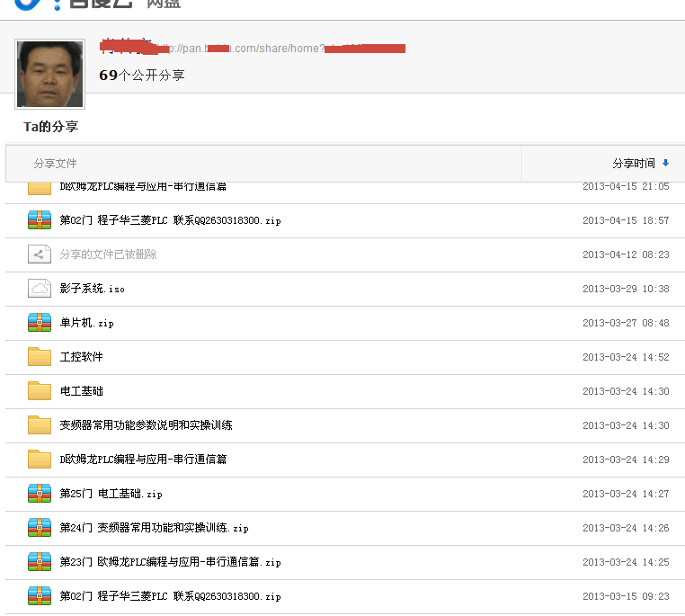The image size is (685, 616).
Task: Sort by the 分享时间 column header
Action: pyautogui.click(x=633, y=164)
